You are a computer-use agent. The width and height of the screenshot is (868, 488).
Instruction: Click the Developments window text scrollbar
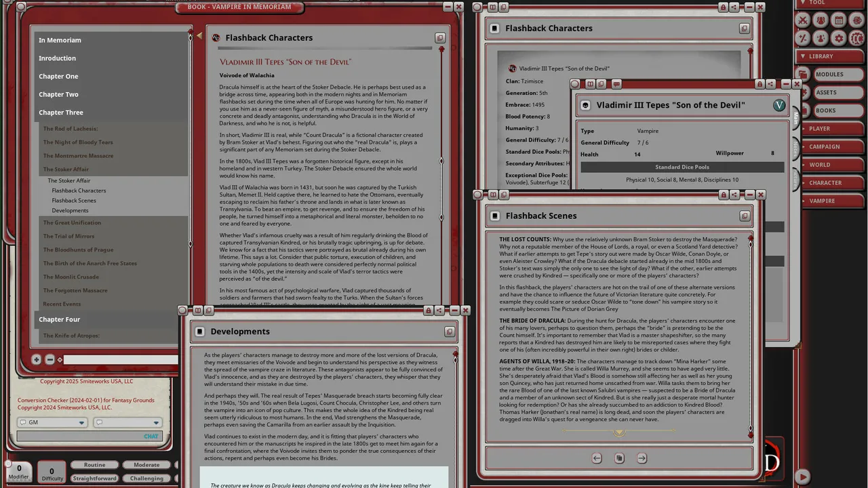tap(455, 420)
